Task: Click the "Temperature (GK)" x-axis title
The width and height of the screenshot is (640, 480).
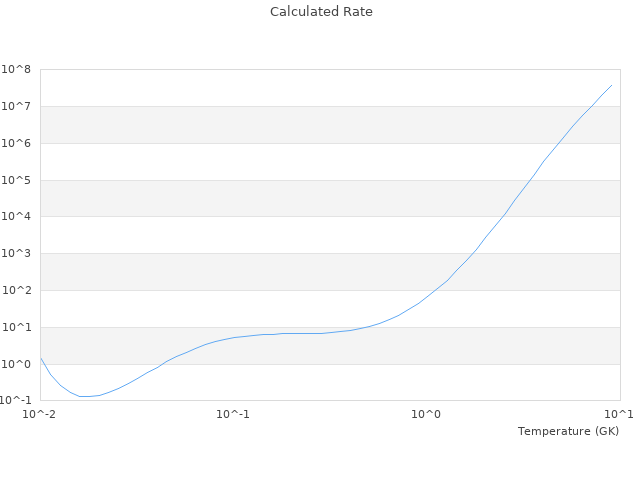Action: click(x=568, y=431)
